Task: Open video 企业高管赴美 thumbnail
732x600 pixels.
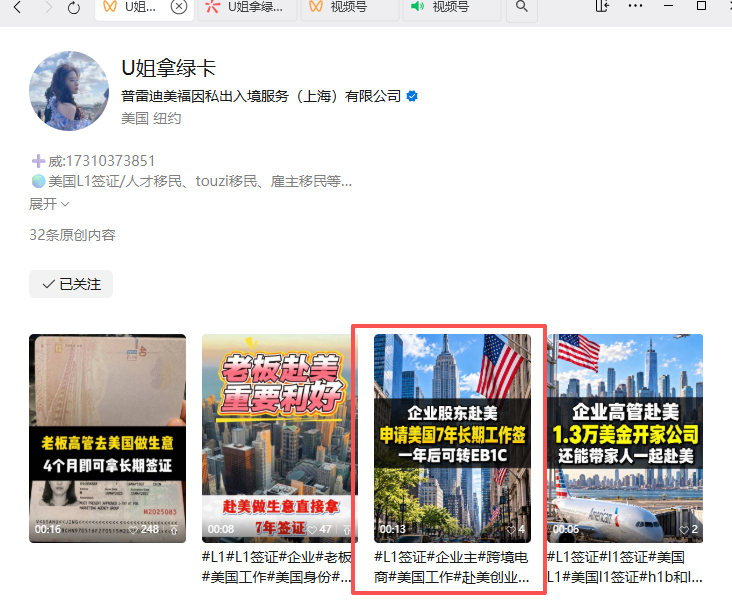Action: click(625, 438)
